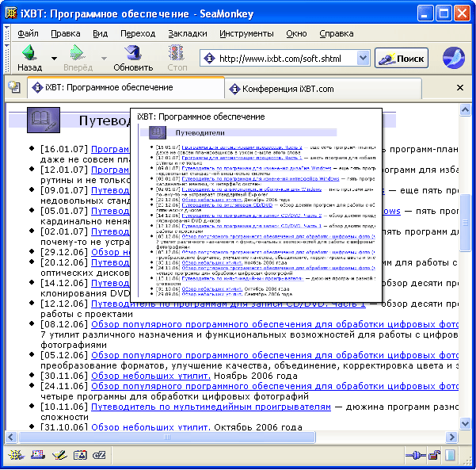Click the vertical scrollbar up arrow
The width and height of the screenshot is (476, 470).
click(x=465, y=109)
